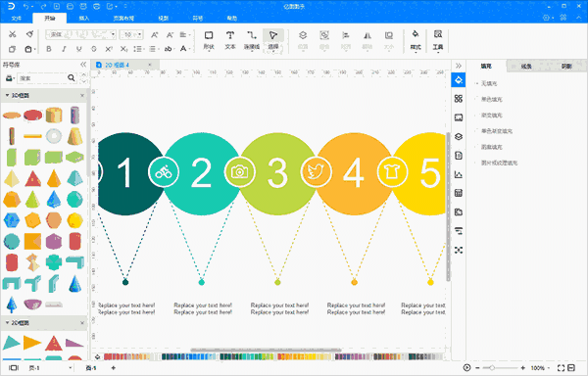Toggle underline formatting
Viewport: 588px width, 376px height.
[78, 49]
